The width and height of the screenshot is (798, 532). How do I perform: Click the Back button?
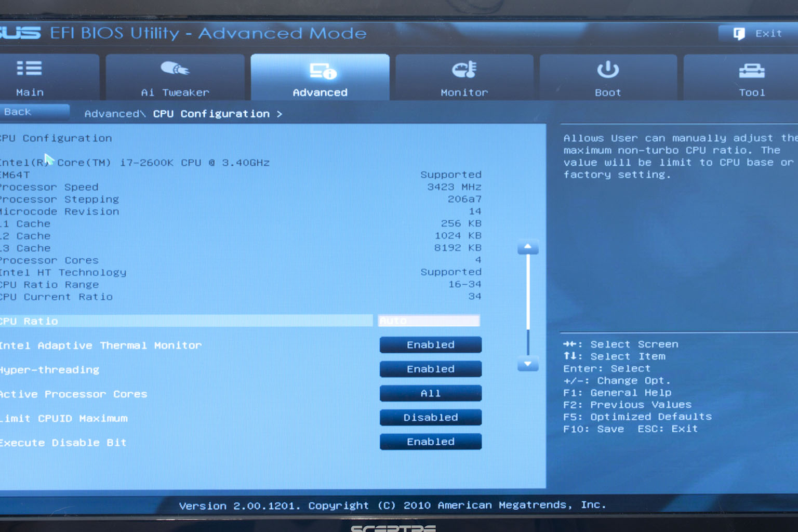pyautogui.click(x=34, y=112)
